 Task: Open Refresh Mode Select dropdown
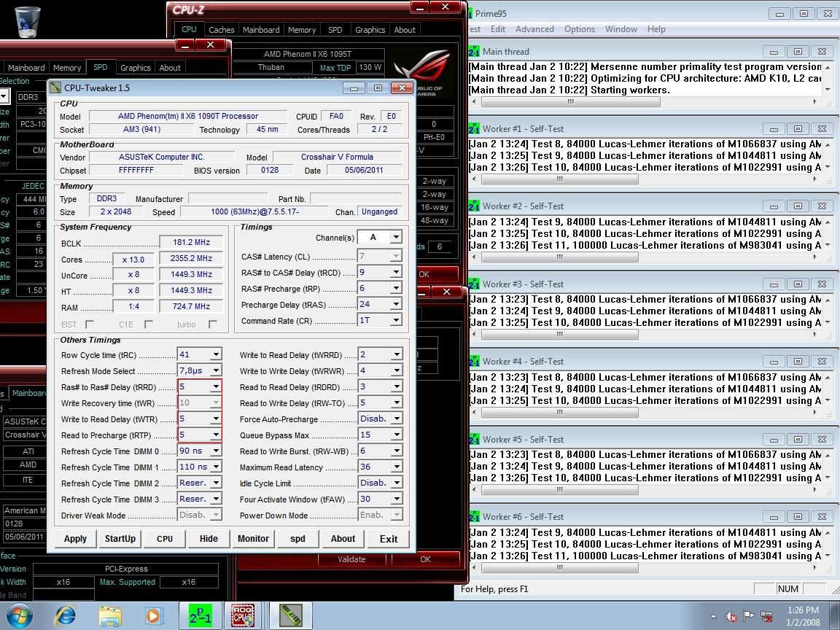[215, 370]
